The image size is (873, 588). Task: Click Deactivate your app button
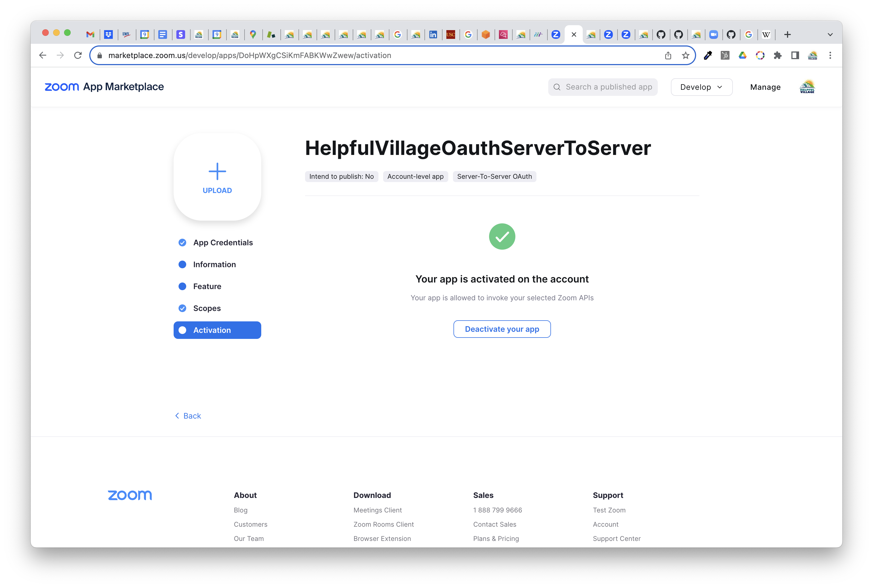tap(502, 329)
